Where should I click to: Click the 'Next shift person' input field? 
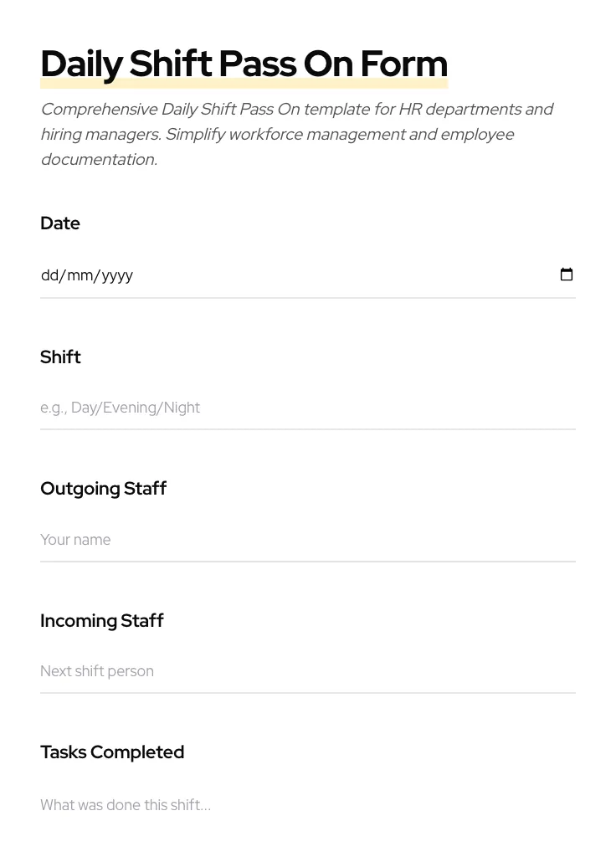(x=307, y=671)
